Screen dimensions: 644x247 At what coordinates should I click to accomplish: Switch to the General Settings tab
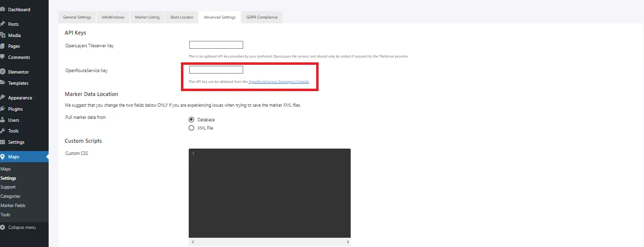77,18
